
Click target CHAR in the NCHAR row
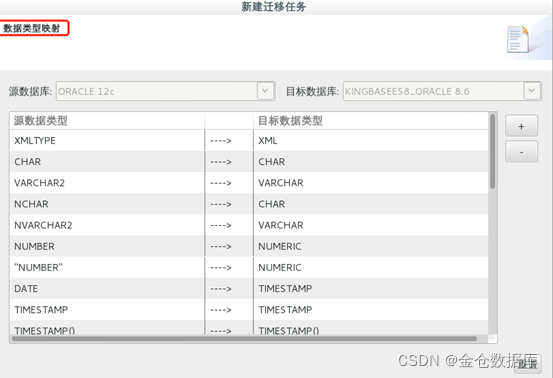pos(371,204)
